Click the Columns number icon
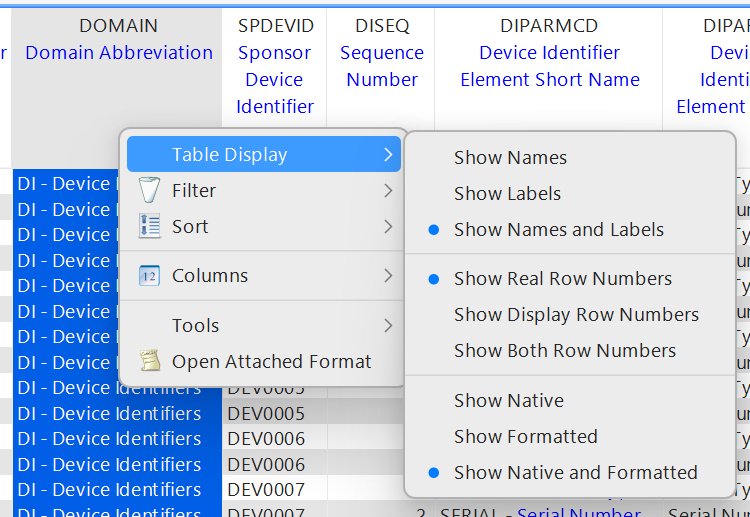Image resolution: width=750 pixels, height=517 pixels. [x=149, y=275]
